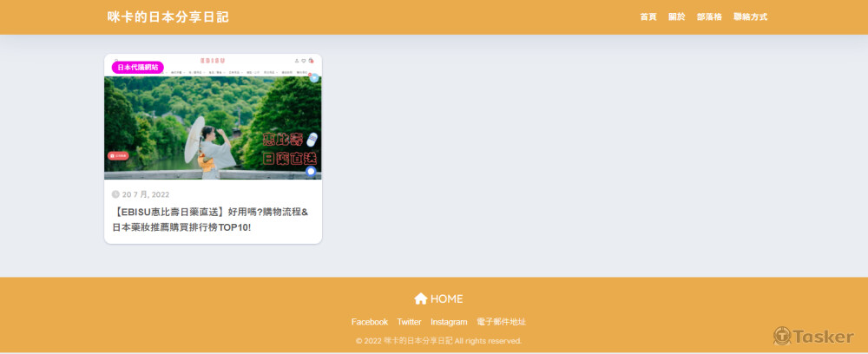Click the HOME text in the footer
Screen dimensions: 868x354
coord(447,298)
